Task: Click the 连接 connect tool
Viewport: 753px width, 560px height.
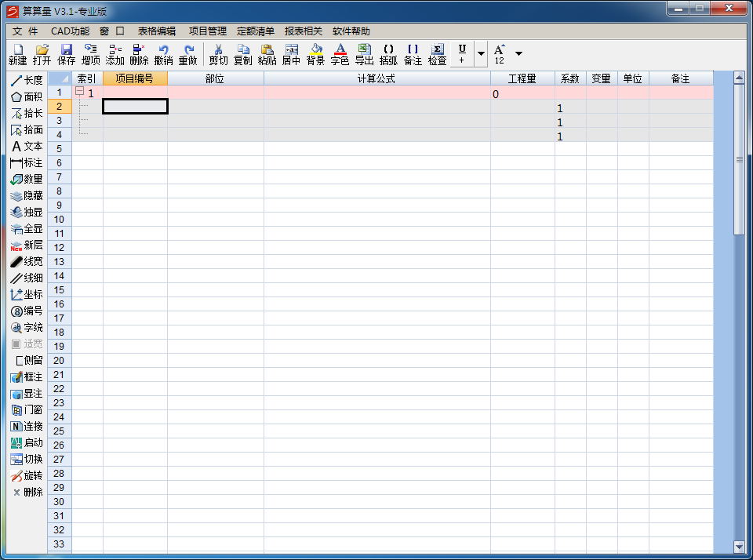Action: coord(27,426)
